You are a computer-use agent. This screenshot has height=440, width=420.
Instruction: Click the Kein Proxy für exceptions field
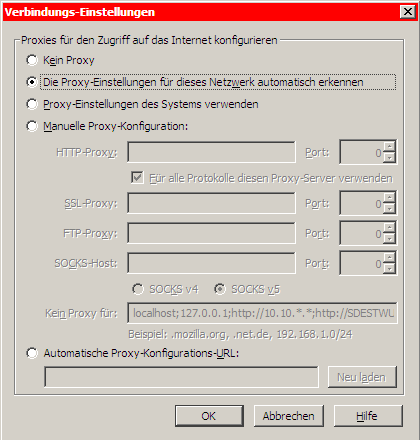262,313
